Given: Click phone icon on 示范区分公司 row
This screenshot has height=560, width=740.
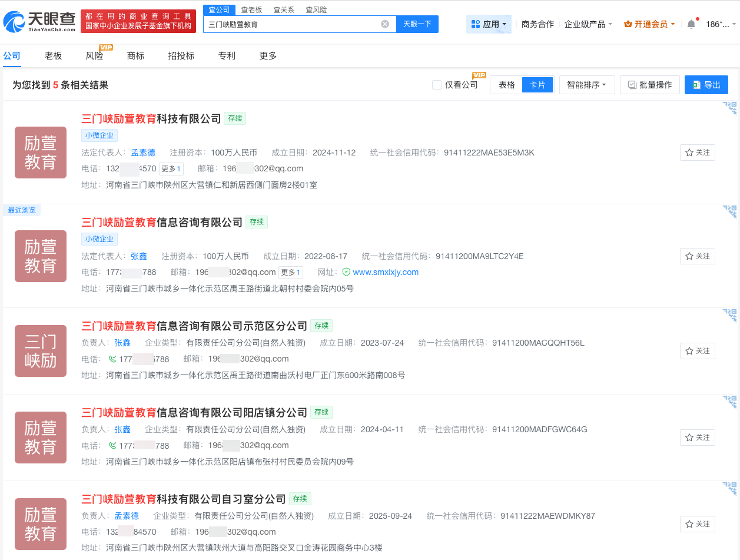Looking at the screenshot, I should (112, 359).
